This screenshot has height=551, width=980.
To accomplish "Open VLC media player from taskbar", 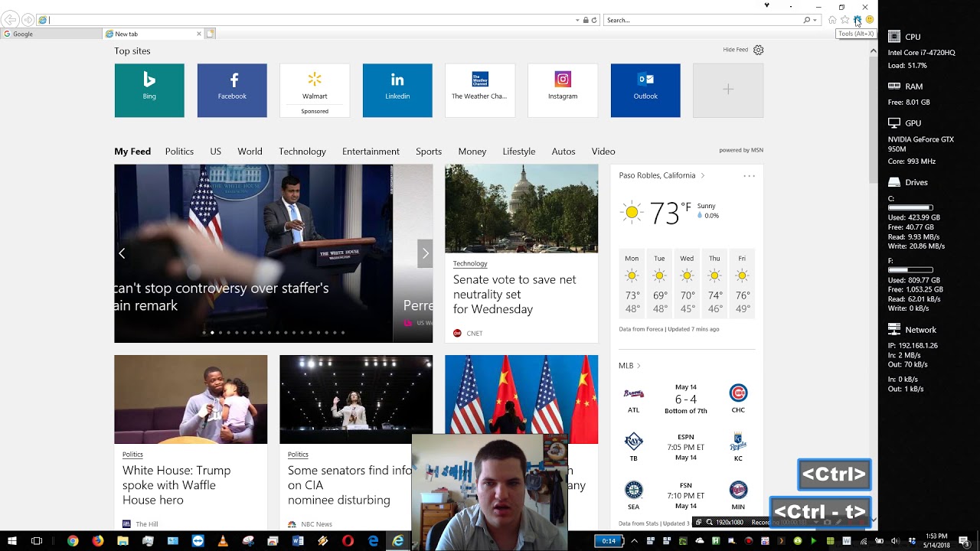I will click(223, 541).
